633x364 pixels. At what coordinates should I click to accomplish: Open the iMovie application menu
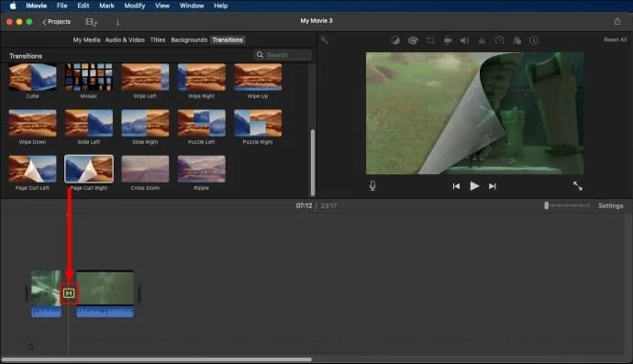point(37,6)
